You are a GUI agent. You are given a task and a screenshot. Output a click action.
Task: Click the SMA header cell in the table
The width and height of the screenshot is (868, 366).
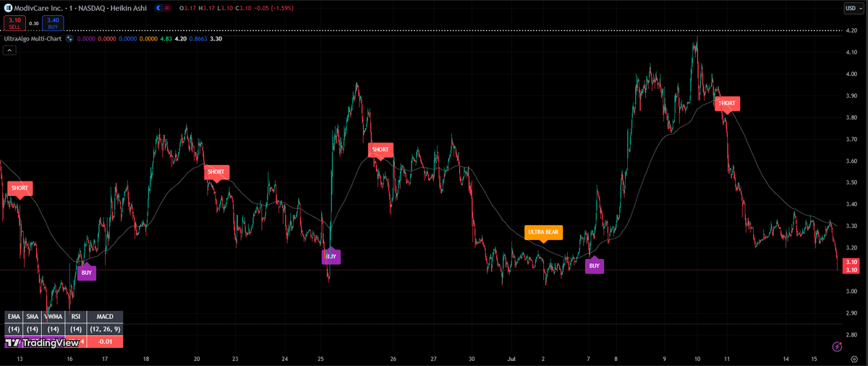pos(33,317)
